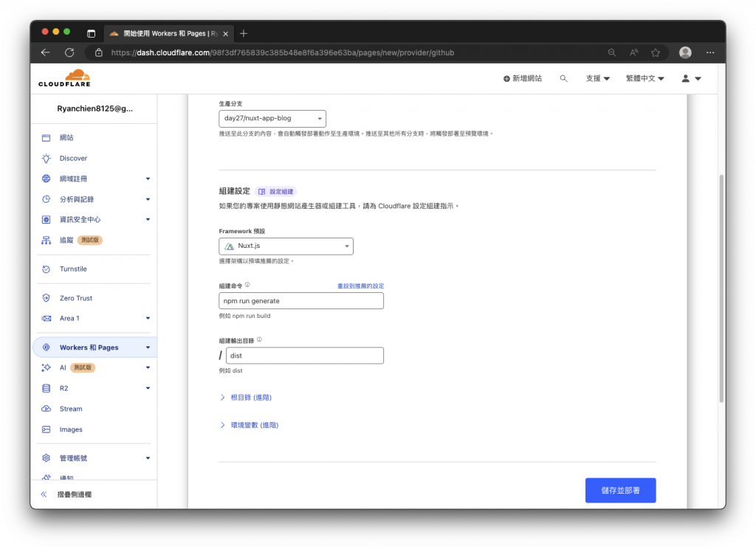The width and height of the screenshot is (756, 549).
Task: Open the user account icon menu
Action: pos(691,78)
